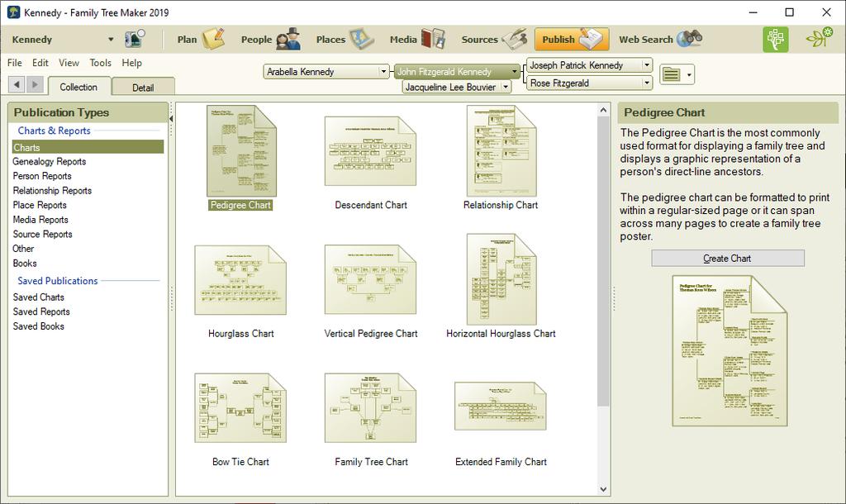
Task: Select the Descendant Chart thumbnail
Action: 370,151
